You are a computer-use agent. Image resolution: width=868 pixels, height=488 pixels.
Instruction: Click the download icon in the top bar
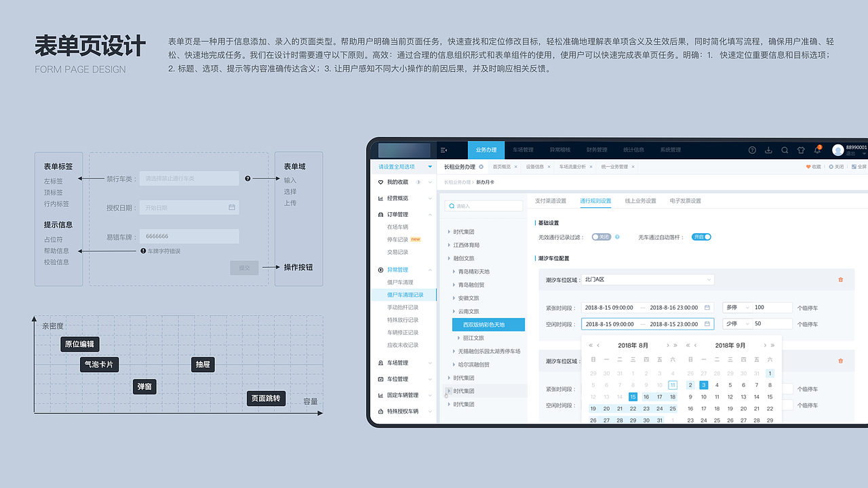pyautogui.click(x=768, y=150)
